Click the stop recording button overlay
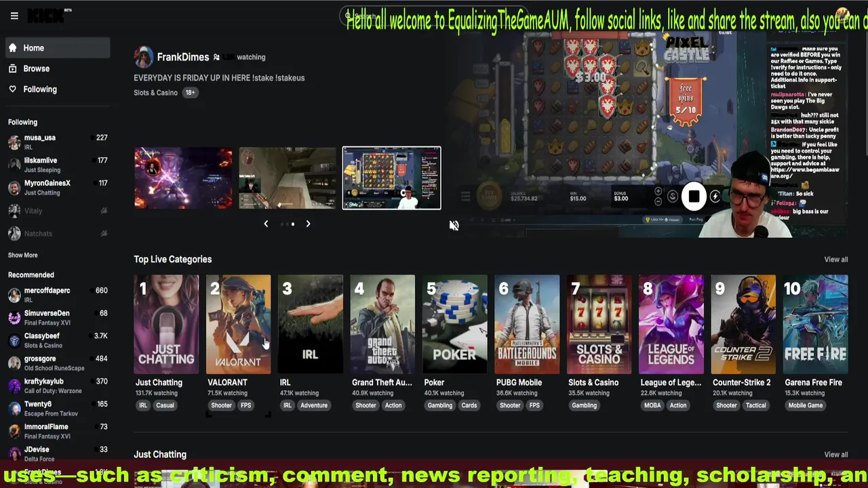The height and width of the screenshot is (488, 868). click(x=694, y=197)
